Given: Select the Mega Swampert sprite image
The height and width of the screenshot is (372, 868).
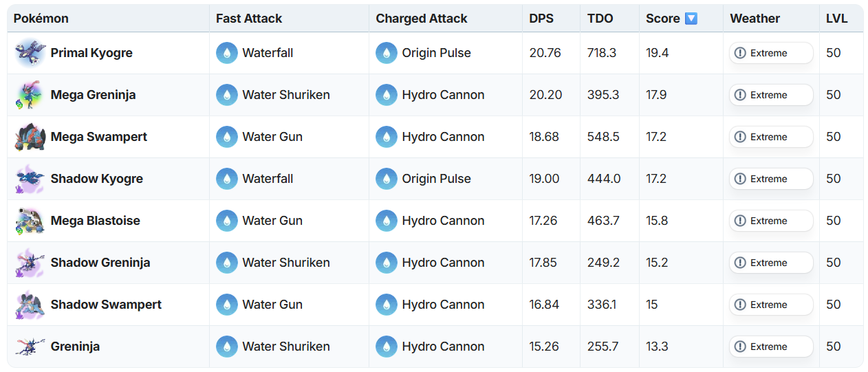Looking at the screenshot, I should [x=30, y=137].
